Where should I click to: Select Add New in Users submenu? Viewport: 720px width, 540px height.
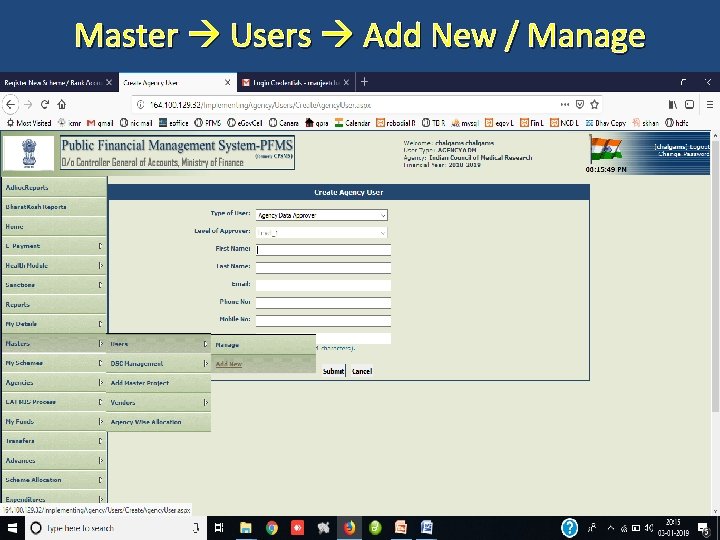pos(264,364)
